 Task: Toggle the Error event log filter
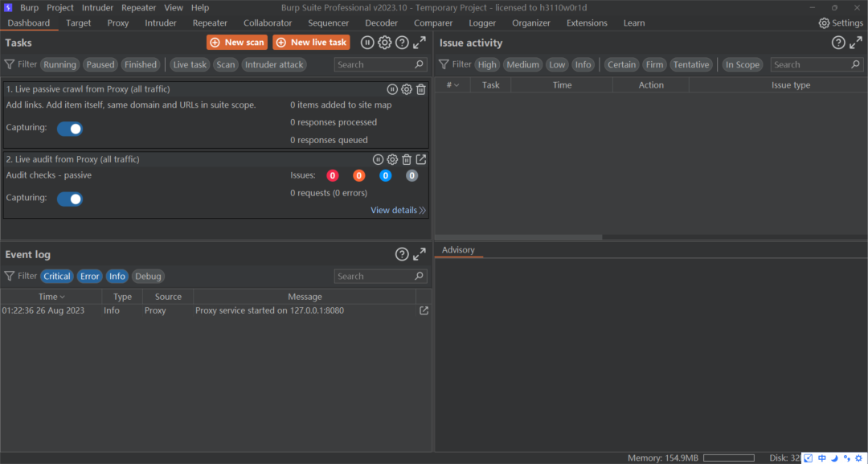point(90,277)
